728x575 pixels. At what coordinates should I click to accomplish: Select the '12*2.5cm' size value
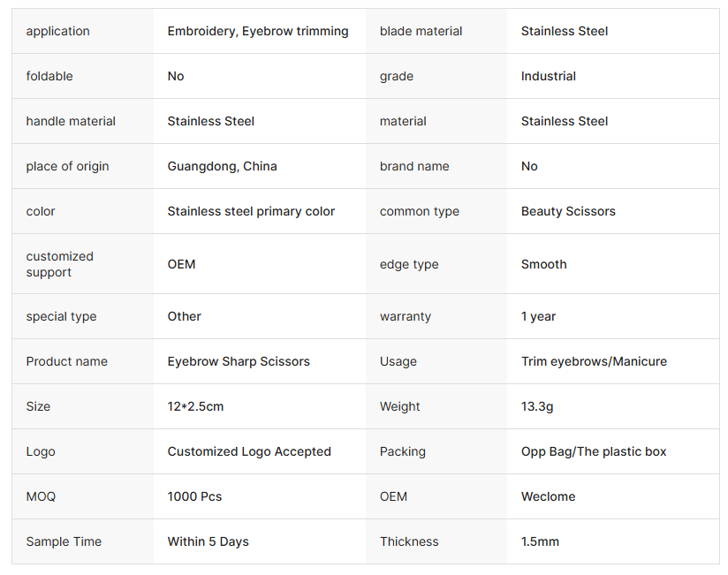tap(195, 406)
